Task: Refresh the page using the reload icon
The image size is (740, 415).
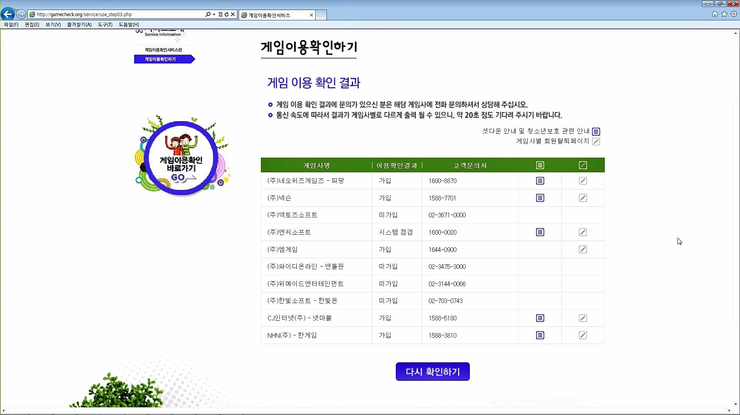Action: pyautogui.click(x=227, y=15)
